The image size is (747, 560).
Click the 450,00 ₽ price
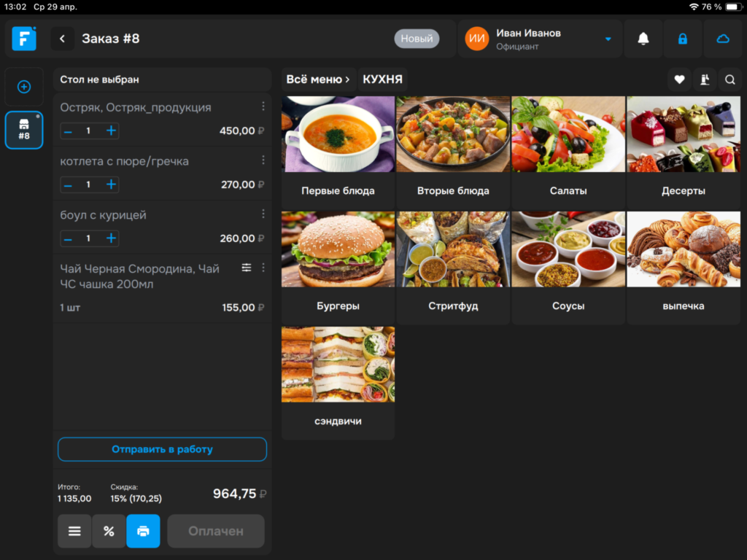click(241, 131)
